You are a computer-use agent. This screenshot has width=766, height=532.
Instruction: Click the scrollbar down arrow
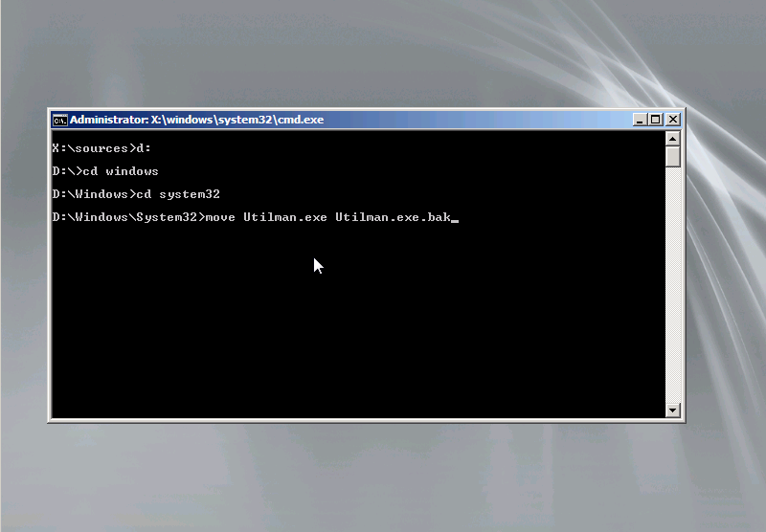tap(673, 410)
